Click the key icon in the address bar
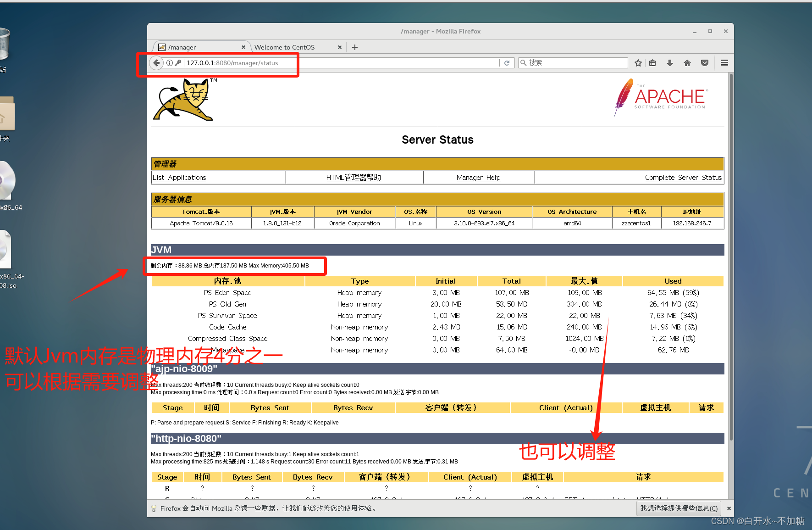The image size is (812, 530). tap(178, 63)
